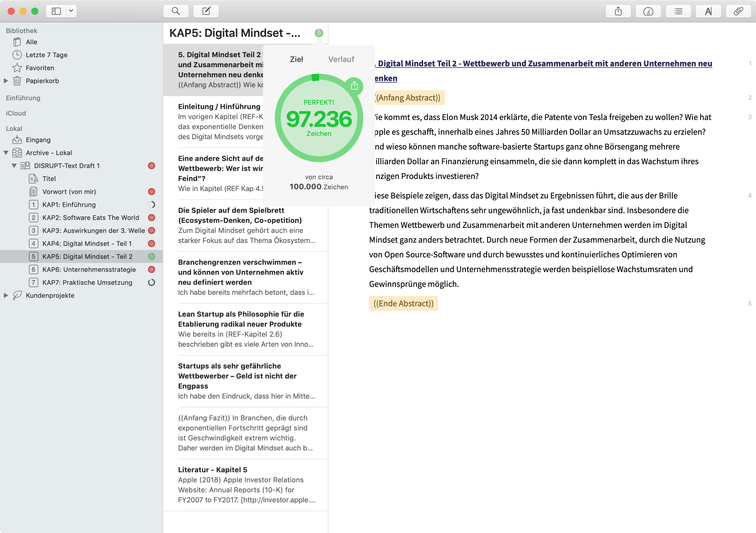Select the Lean Startup als Philosophie sheet

click(x=246, y=329)
